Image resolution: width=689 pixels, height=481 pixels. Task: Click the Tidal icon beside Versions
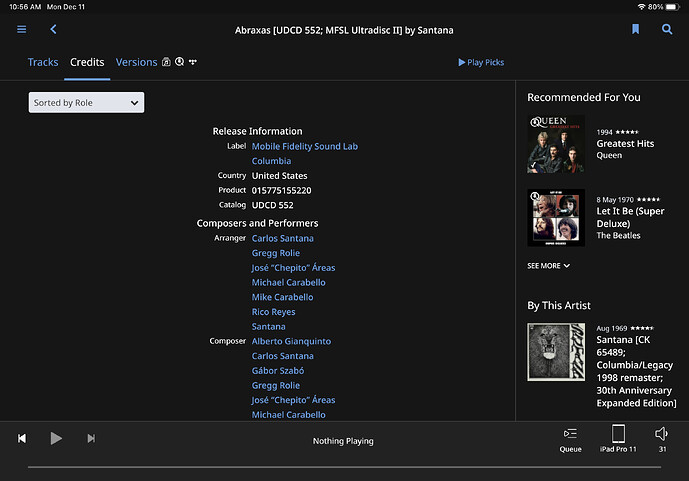(x=192, y=62)
